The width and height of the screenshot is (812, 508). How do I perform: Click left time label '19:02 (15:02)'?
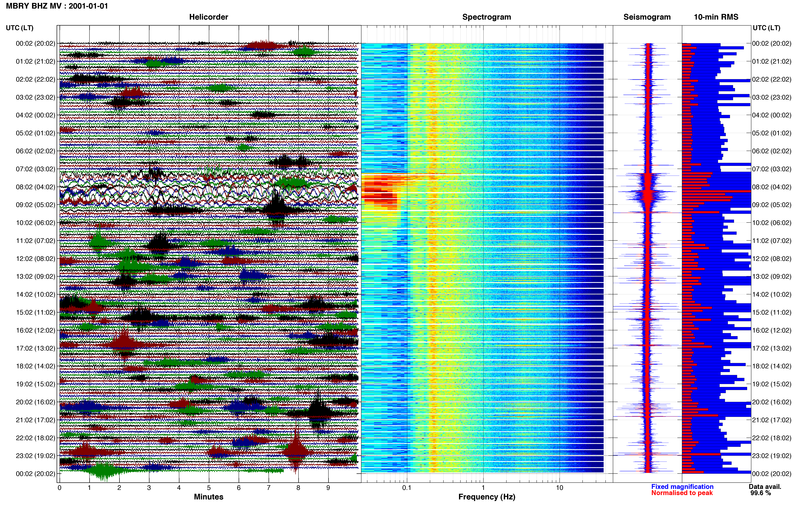coord(36,384)
